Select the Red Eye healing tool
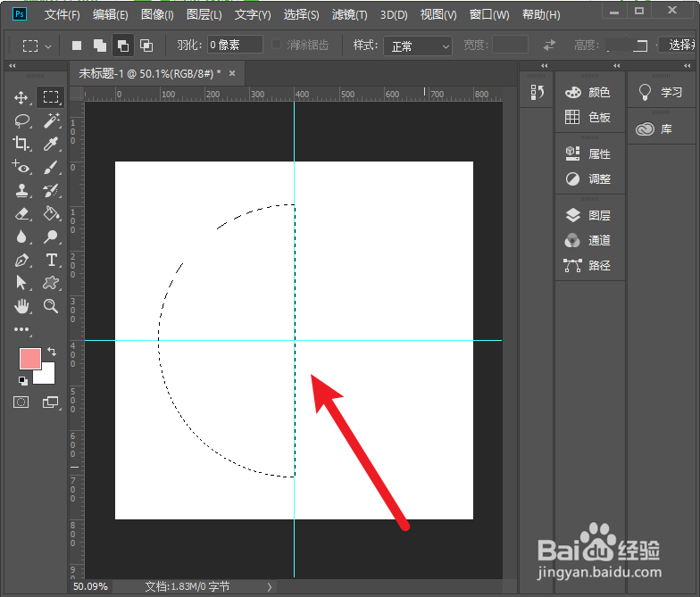Screen dimensions: 700x597 [x=21, y=167]
